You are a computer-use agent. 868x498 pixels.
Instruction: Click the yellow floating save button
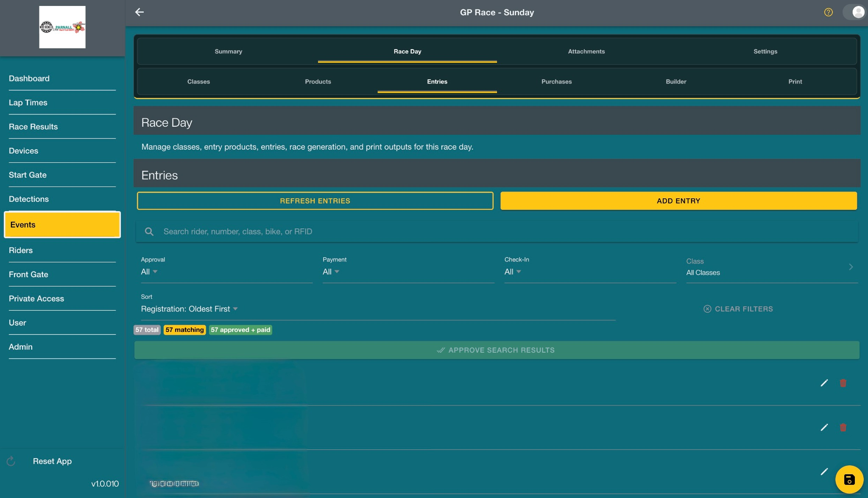pyautogui.click(x=849, y=480)
